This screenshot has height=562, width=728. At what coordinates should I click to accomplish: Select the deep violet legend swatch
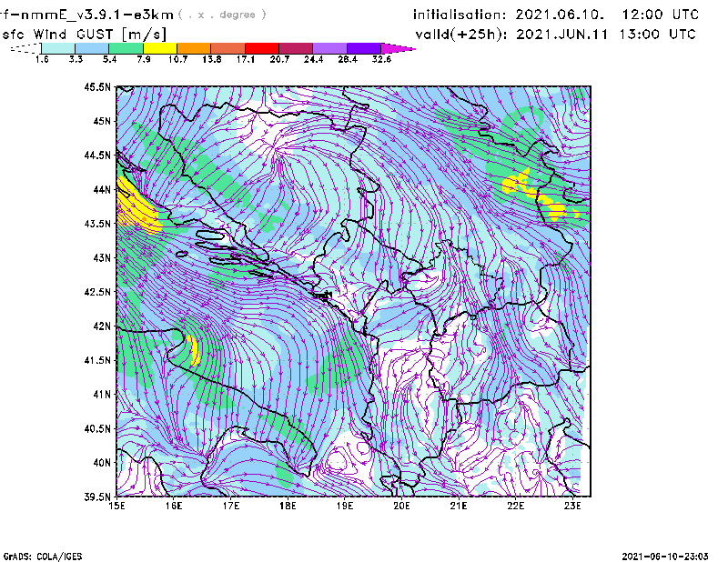click(x=364, y=48)
